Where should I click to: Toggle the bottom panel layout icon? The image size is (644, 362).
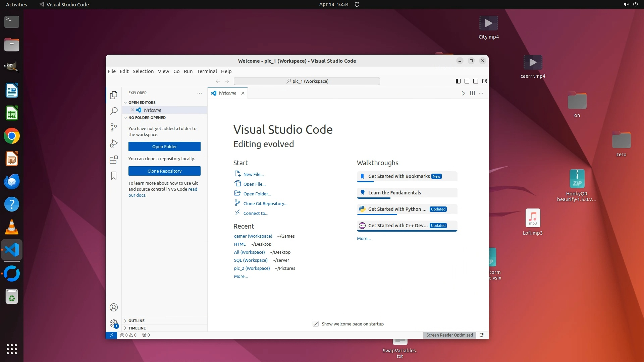pyautogui.click(x=467, y=81)
